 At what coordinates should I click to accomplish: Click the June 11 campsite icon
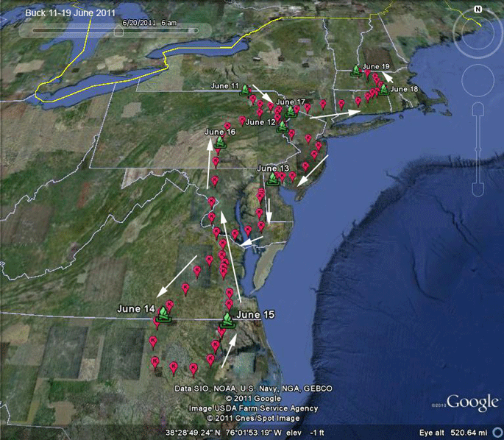point(245,91)
